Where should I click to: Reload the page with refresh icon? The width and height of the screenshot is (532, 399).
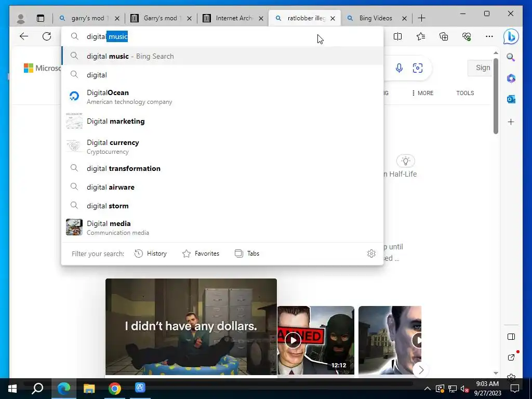coord(47,36)
